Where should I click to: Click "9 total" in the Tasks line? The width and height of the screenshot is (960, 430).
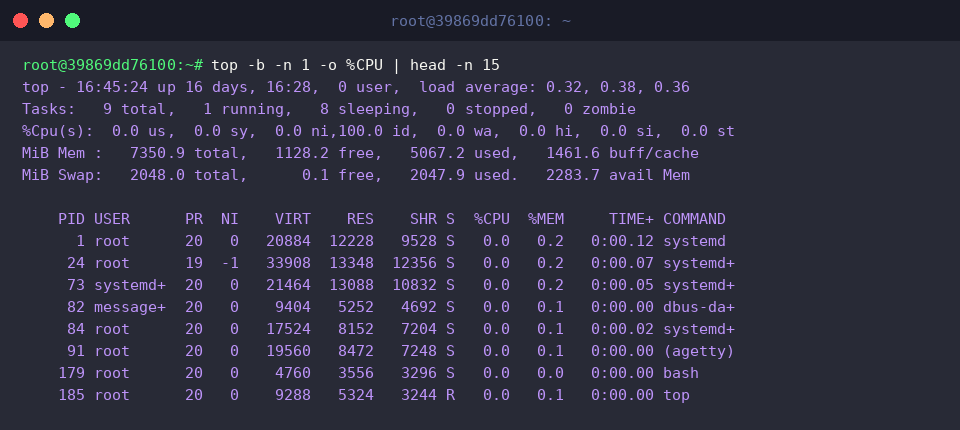coord(140,109)
